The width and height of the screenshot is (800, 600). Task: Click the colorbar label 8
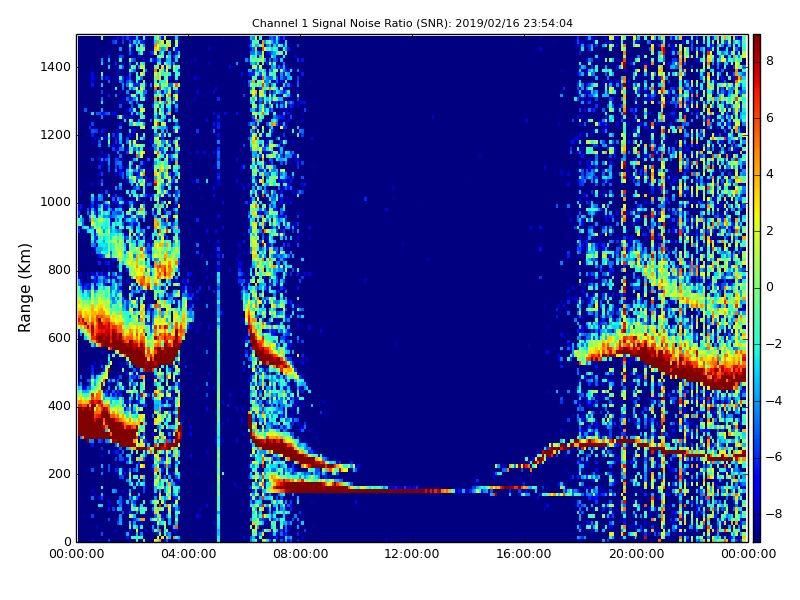(770, 61)
